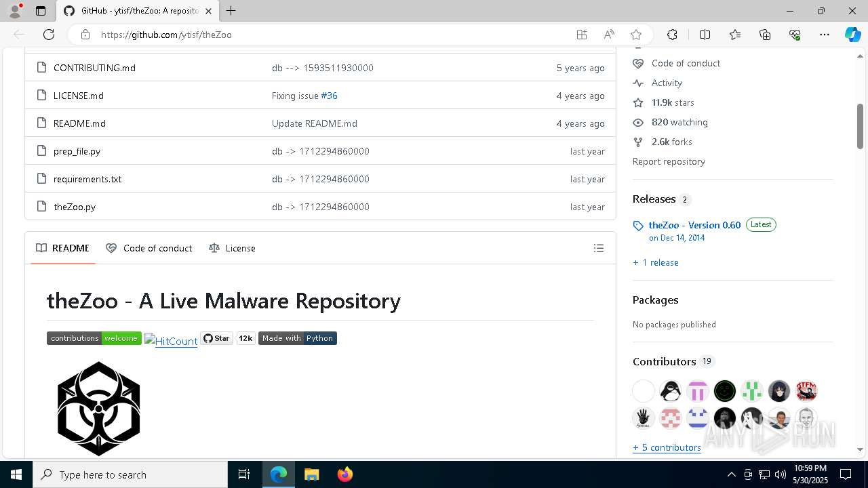Open the README outline menu

(599, 248)
